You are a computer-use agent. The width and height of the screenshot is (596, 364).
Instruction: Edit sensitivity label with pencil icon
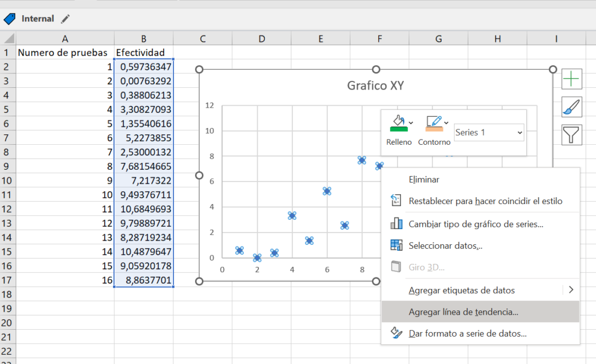point(65,19)
